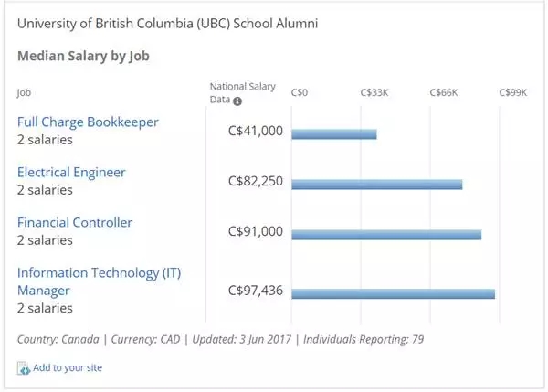Click the Full Charge Bookkeeper salary bar
The height and width of the screenshot is (392, 548).
[333, 134]
